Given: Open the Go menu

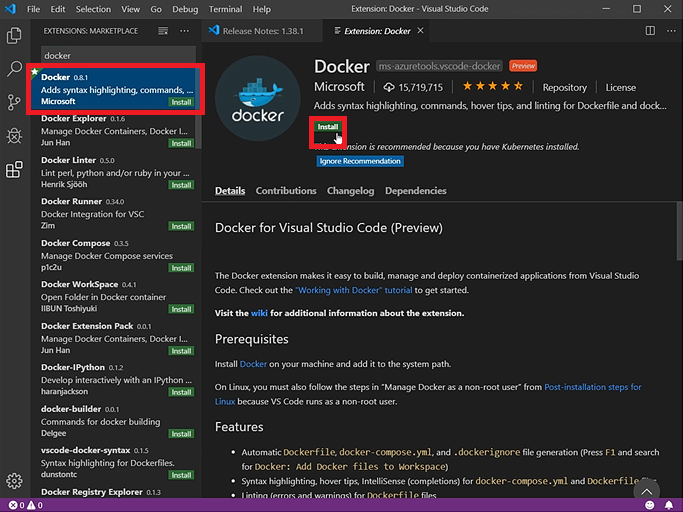Looking at the screenshot, I should tap(156, 9).
